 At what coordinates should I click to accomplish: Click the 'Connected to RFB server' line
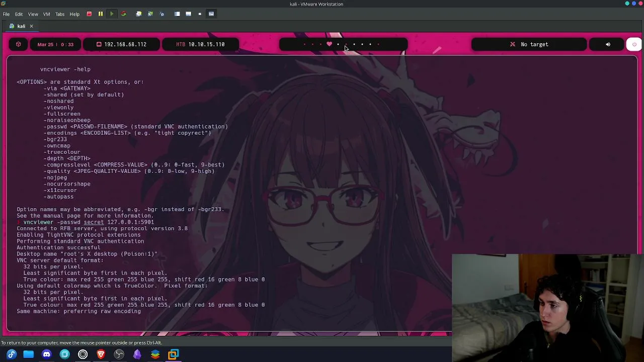point(102,229)
